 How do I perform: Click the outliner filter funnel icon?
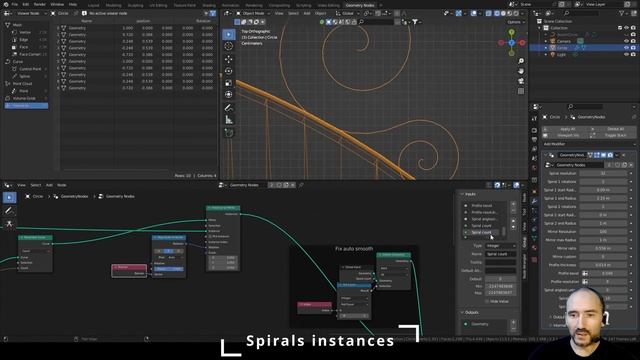(622, 13)
